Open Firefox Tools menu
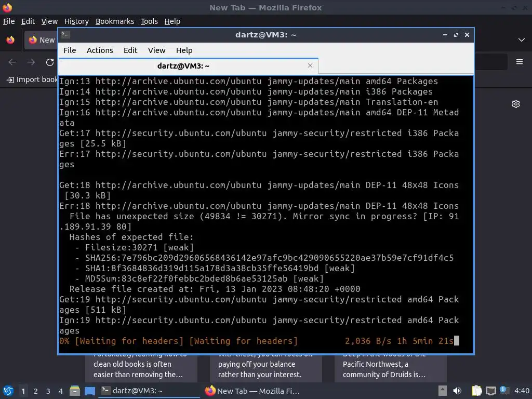 coord(149,21)
